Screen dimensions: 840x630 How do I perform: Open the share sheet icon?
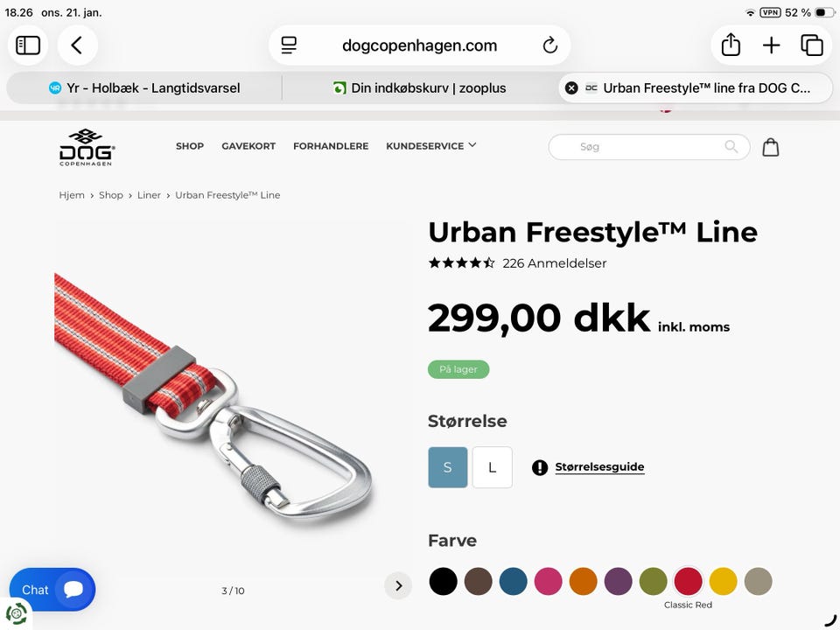730,45
